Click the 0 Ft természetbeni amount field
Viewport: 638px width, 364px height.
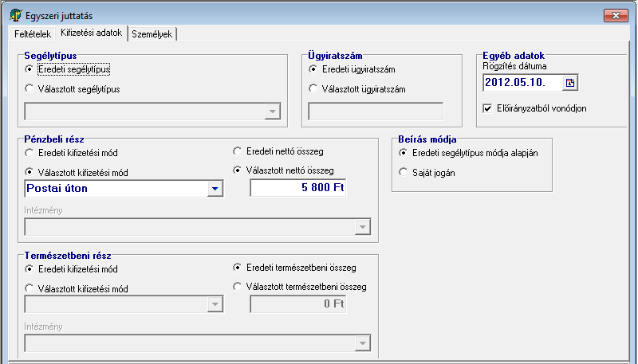[x=297, y=304]
